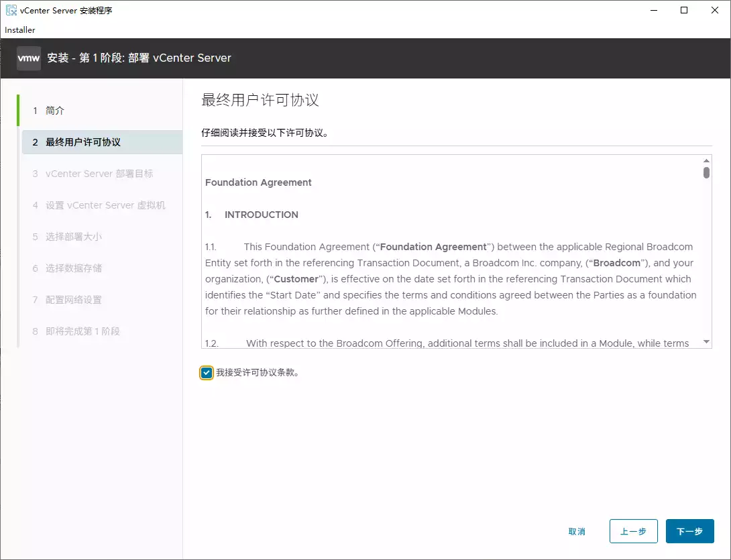The width and height of the screenshot is (731, 560).
Task: Click the 取消 button
Action: [577, 531]
